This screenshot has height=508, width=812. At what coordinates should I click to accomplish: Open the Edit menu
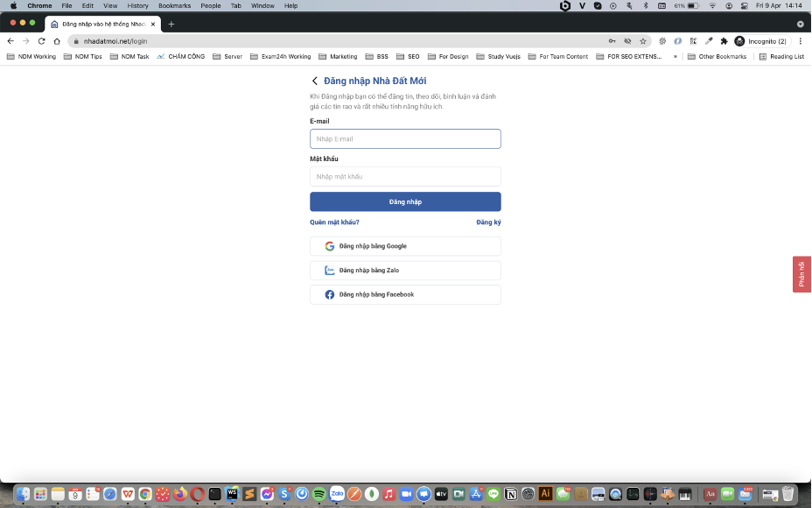coord(87,6)
